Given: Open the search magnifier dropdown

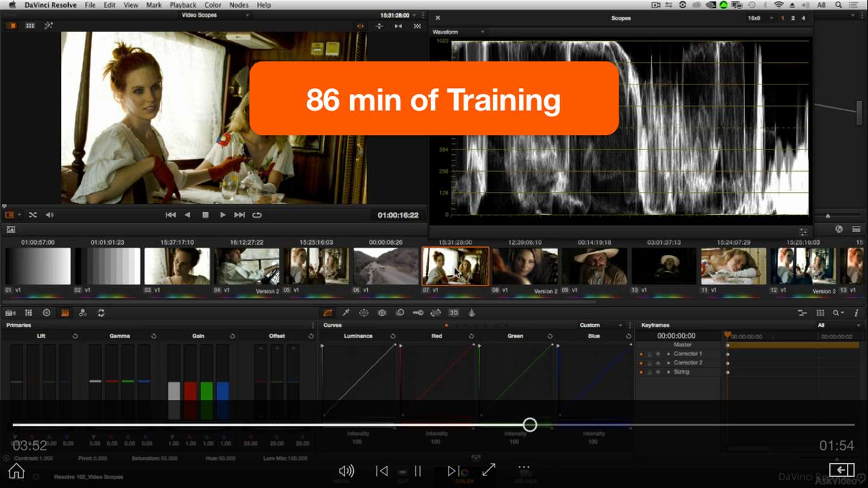Looking at the screenshot, I should [838, 313].
